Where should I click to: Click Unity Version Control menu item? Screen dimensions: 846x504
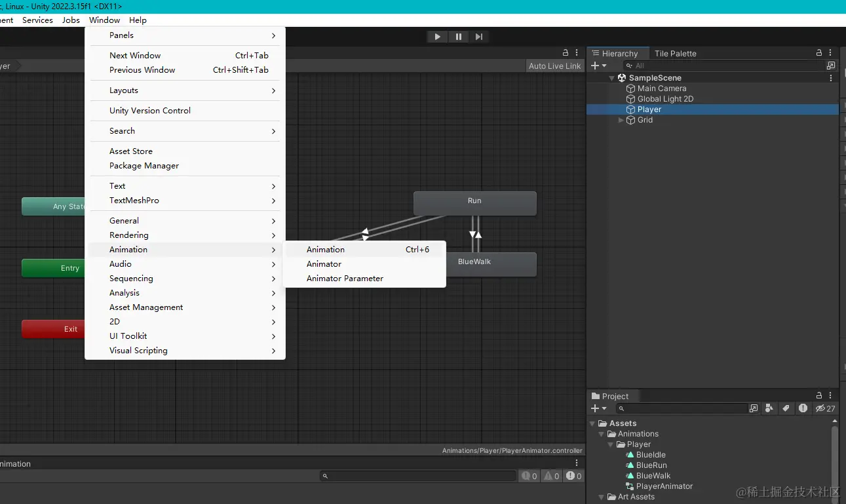pyautogui.click(x=185, y=111)
